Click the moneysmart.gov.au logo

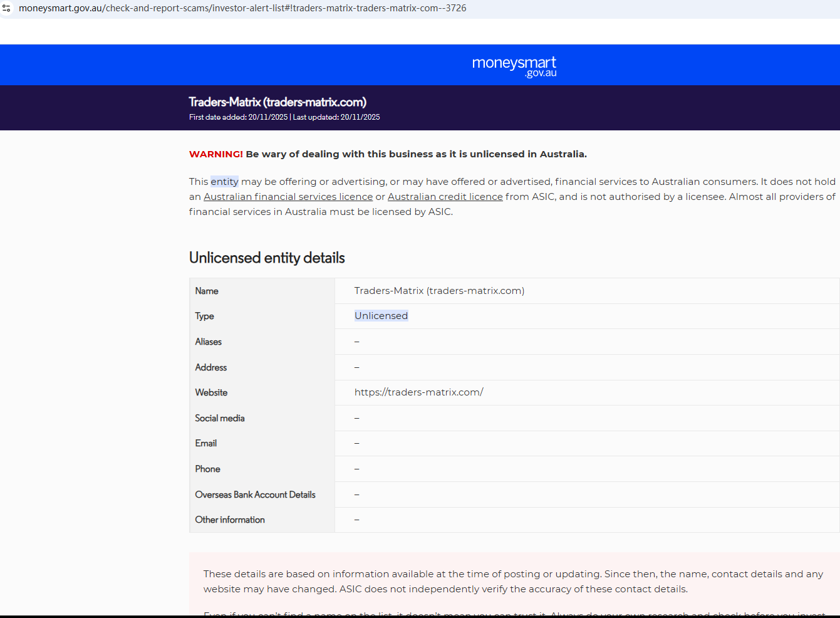click(x=514, y=66)
